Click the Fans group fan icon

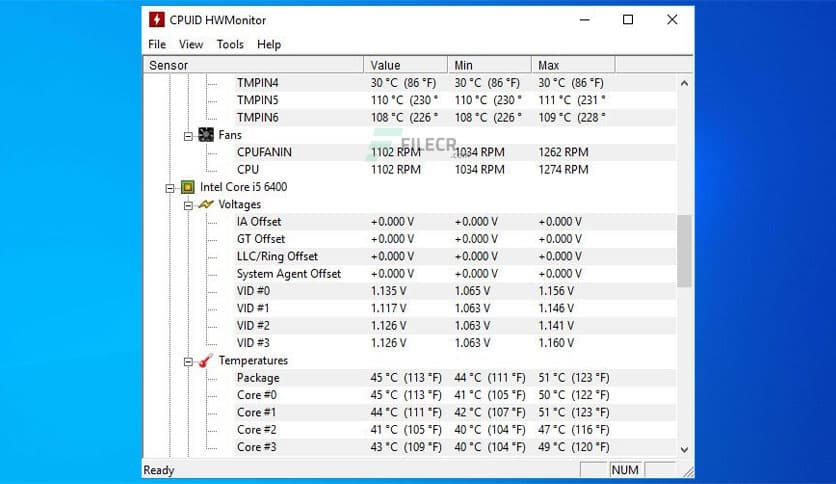tap(206, 135)
